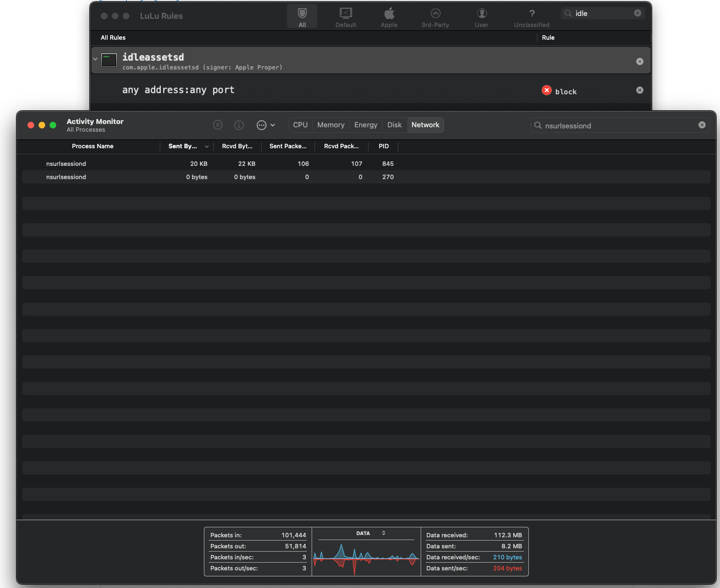
Task: Zoom the Activity Monitor window with green button
Action: tap(53, 125)
